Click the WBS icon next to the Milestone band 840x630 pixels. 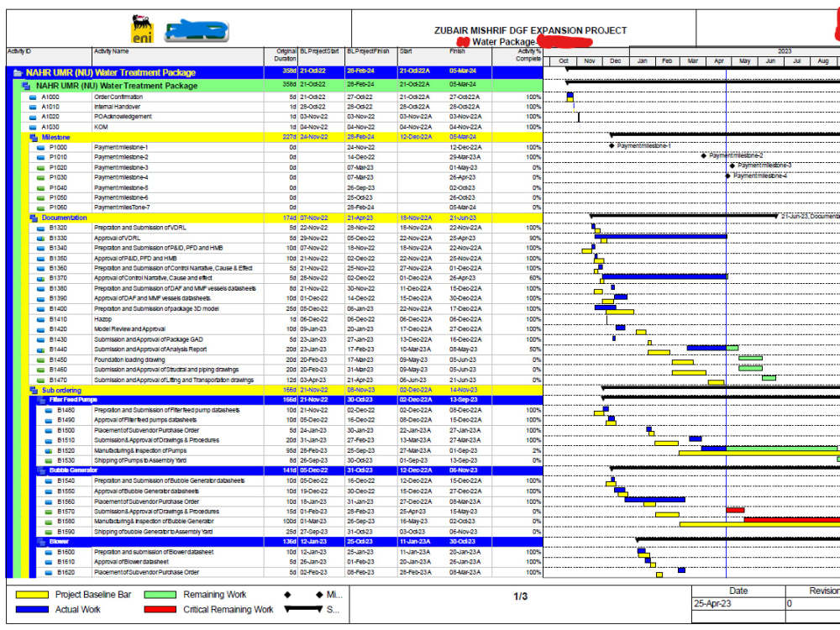pos(34,137)
